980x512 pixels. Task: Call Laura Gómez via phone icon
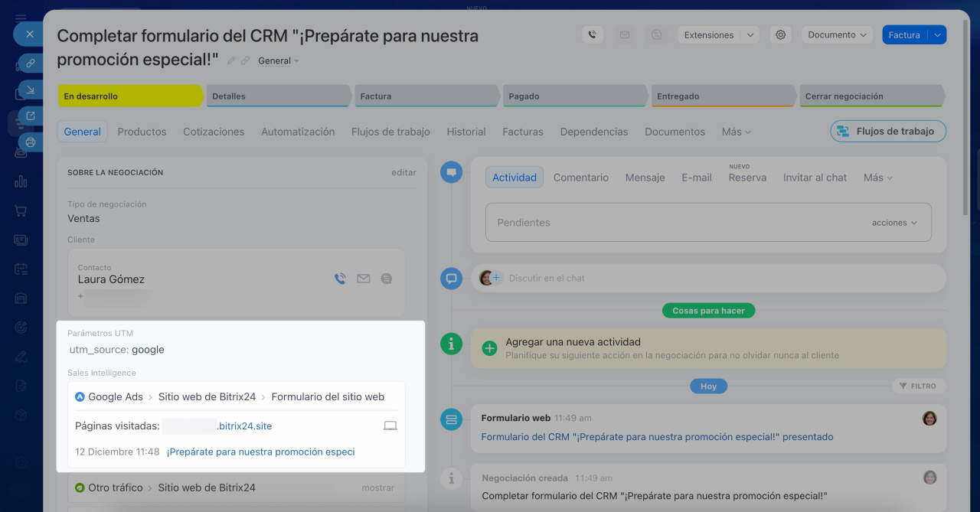[340, 279]
